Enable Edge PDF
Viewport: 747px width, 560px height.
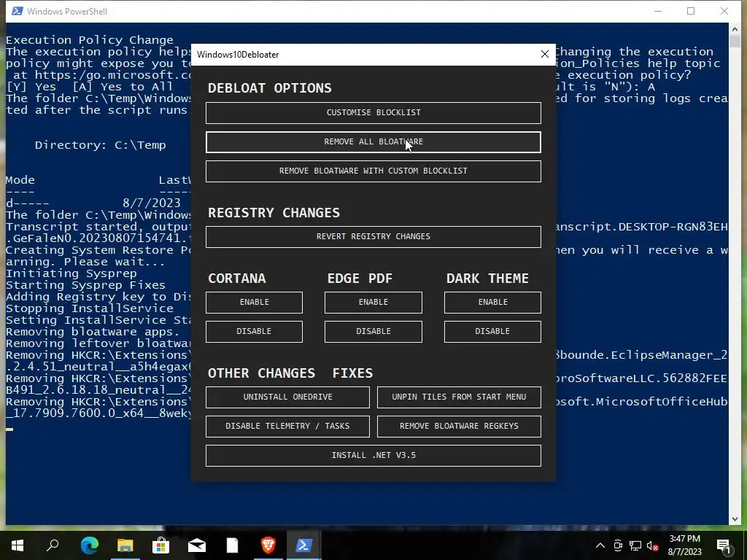[373, 303]
